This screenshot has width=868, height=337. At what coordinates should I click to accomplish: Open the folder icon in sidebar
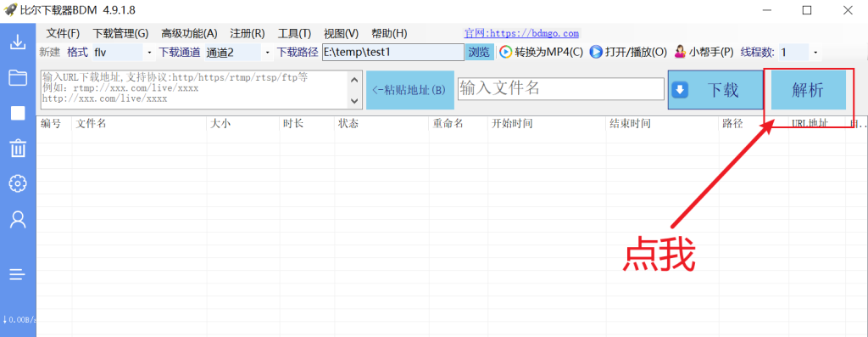point(19,77)
